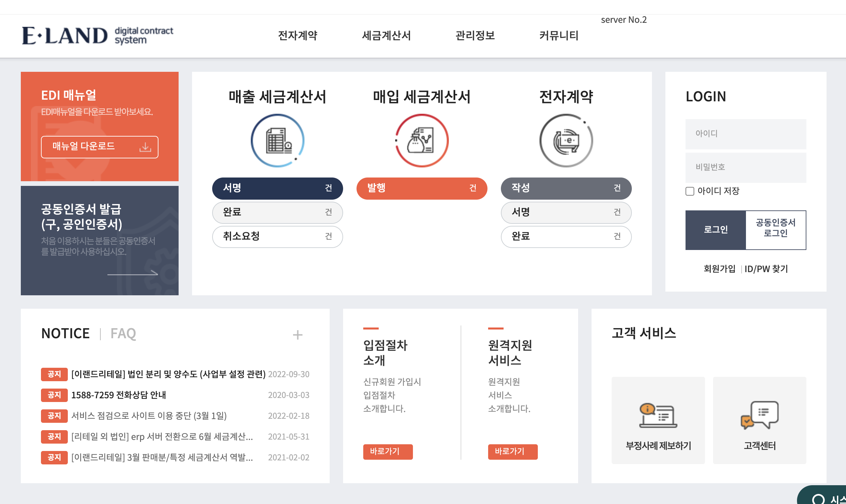Open the 고객센터 chat bubble icon
This screenshot has height=504, width=846.
click(760, 415)
